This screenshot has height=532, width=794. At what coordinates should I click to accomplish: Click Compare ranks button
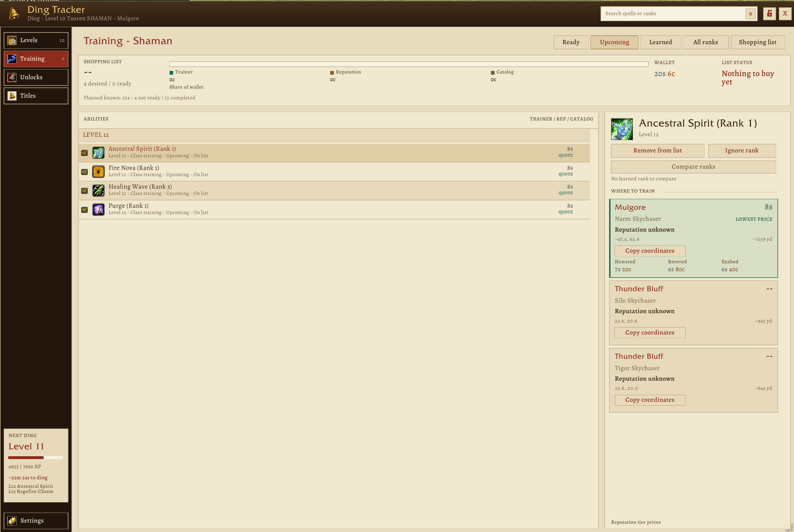coord(693,167)
